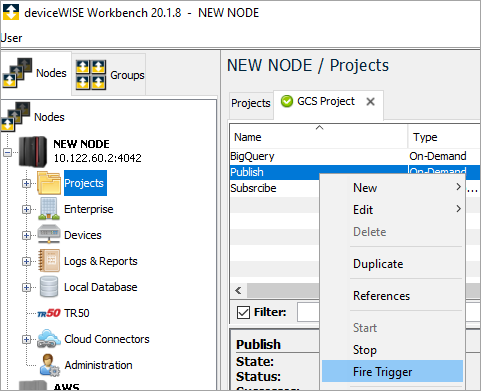The image size is (481, 391).
Task: Click the Devices hardware icon
Action: [49, 235]
